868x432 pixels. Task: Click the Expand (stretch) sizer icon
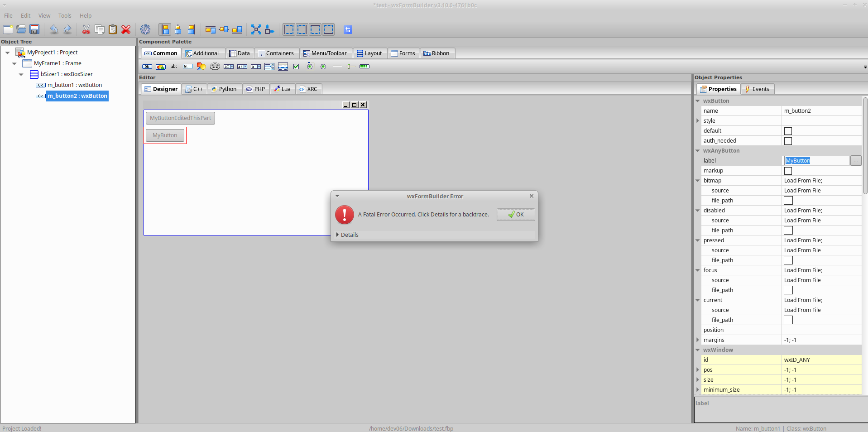(x=255, y=29)
